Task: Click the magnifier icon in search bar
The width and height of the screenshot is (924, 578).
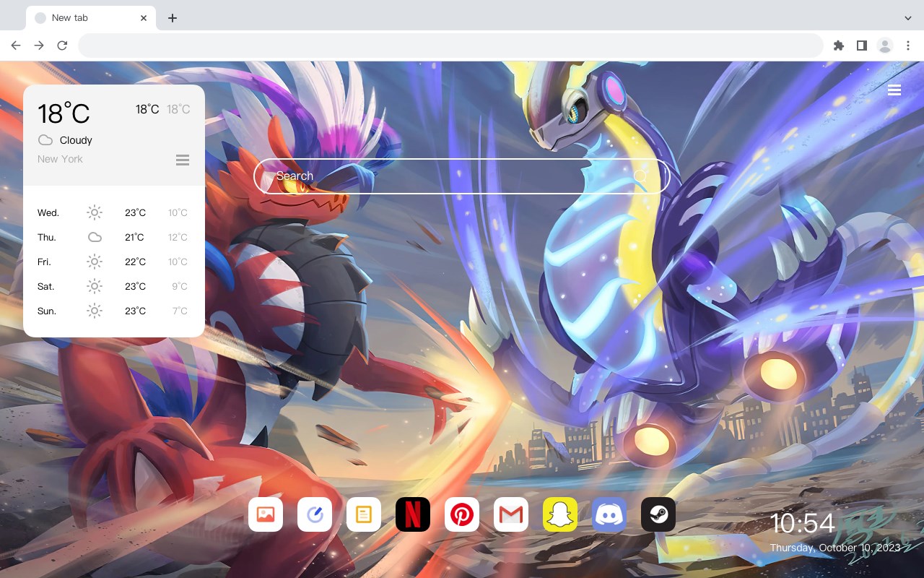Action: click(640, 176)
